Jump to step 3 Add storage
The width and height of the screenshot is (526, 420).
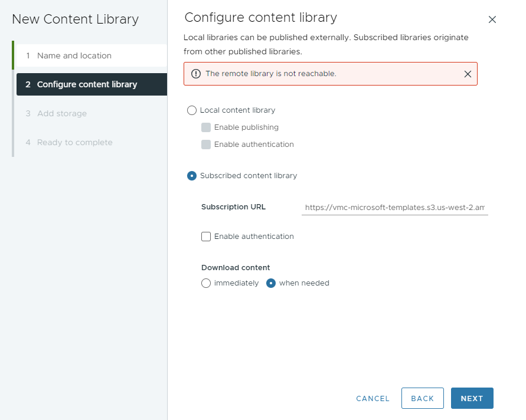(62, 113)
